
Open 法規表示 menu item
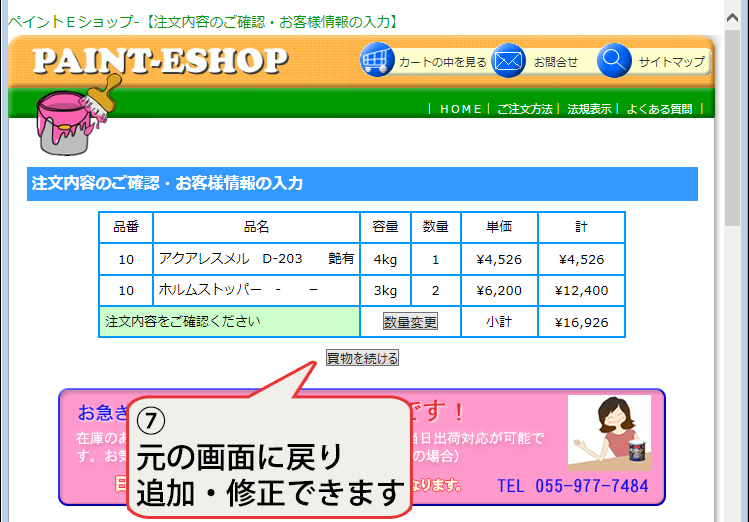click(589, 109)
